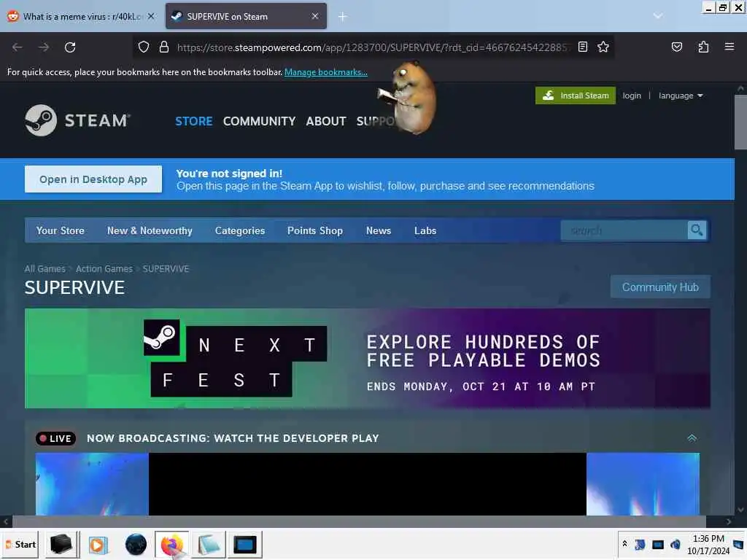Close the 'What is a meme virus' tab

pyautogui.click(x=151, y=16)
